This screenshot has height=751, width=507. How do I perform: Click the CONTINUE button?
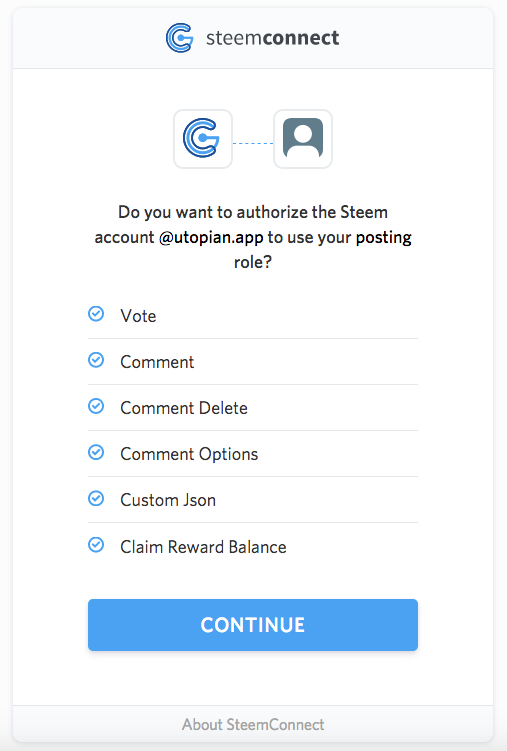[x=253, y=625]
